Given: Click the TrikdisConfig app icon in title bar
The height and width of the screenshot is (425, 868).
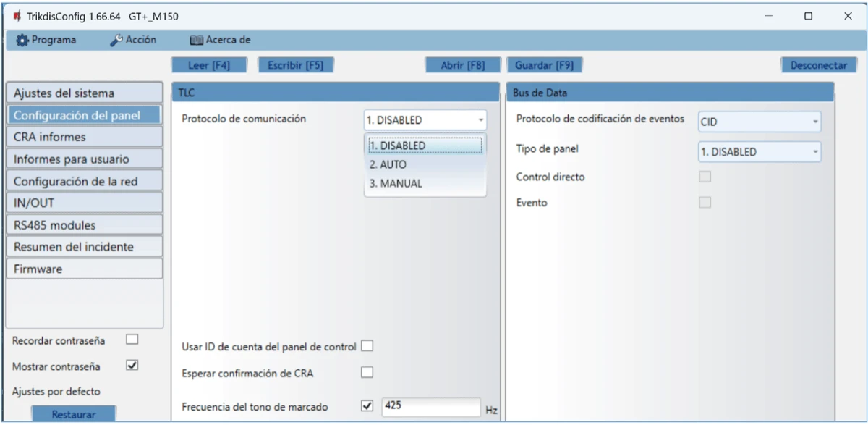Looking at the screenshot, I should [x=17, y=16].
